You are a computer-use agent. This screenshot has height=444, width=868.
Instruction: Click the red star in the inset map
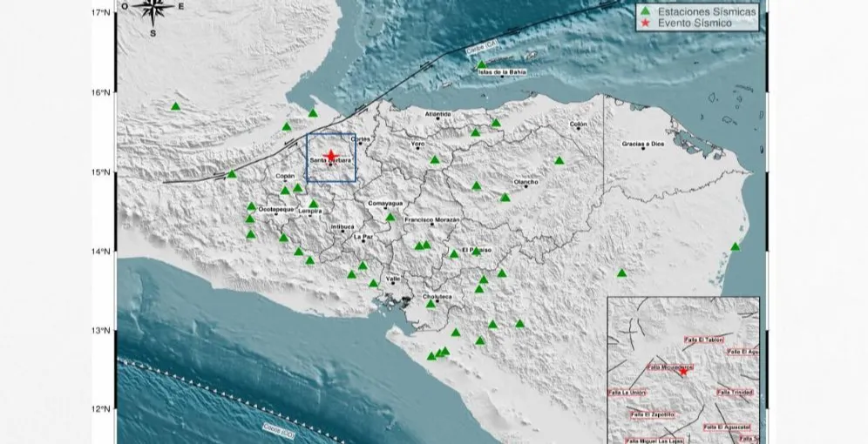(682, 372)
